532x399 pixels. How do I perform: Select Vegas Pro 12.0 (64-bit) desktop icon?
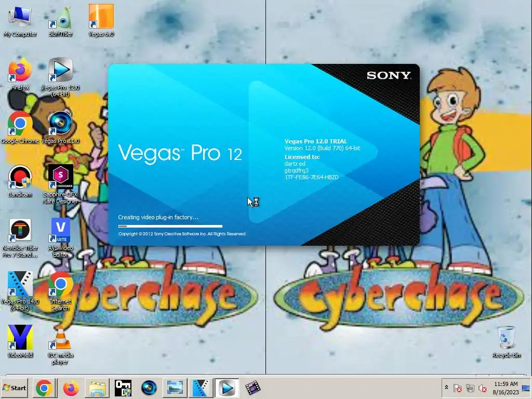click(60, 77)
